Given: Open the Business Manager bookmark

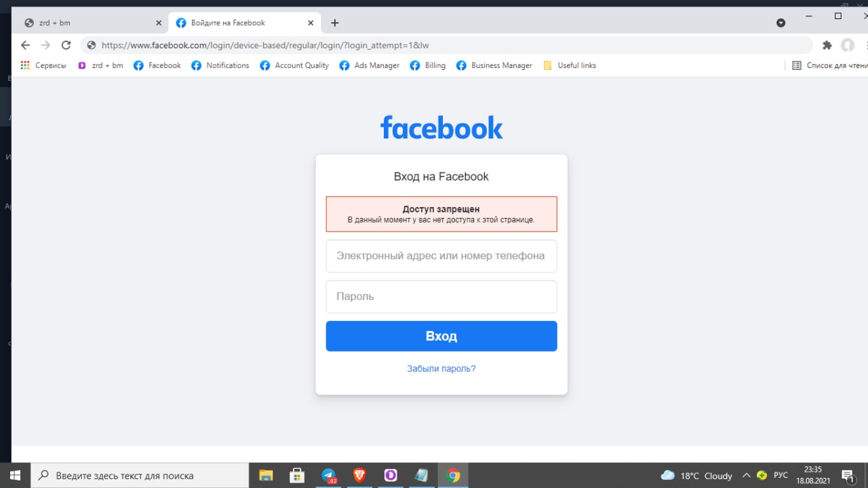Looking at the screenshot, I should (x=494, y=65).
